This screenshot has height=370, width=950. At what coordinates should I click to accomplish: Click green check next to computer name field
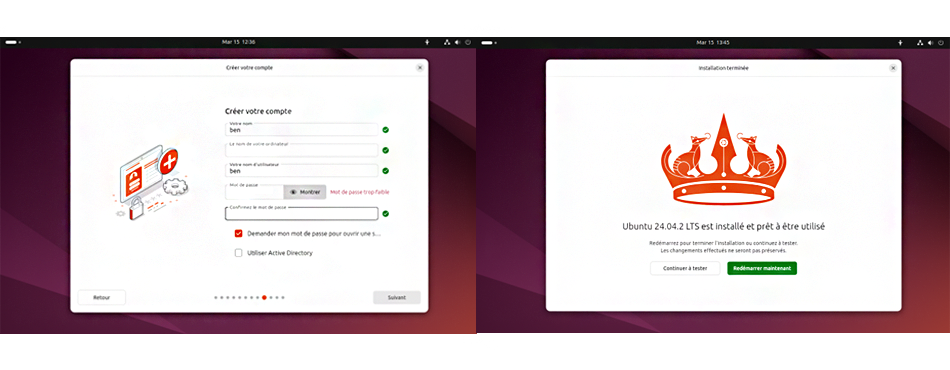pyautogui.click(x=385, y=150)
